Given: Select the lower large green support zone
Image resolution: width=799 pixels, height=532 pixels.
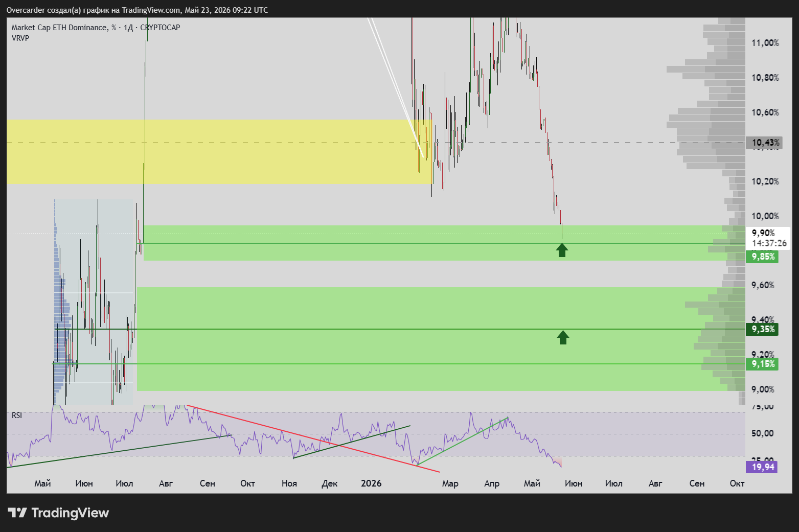Looking at the screenshot, I should pos(441,339).
